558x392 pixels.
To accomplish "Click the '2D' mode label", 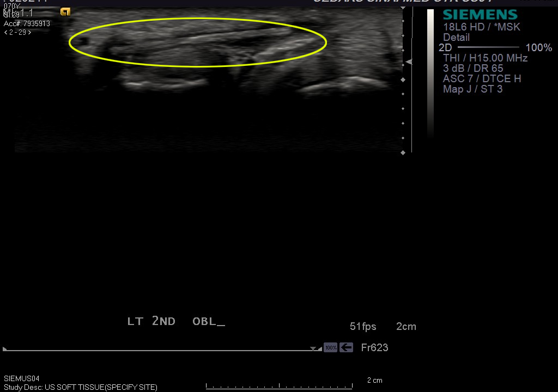I will click(x=445, y=48).
